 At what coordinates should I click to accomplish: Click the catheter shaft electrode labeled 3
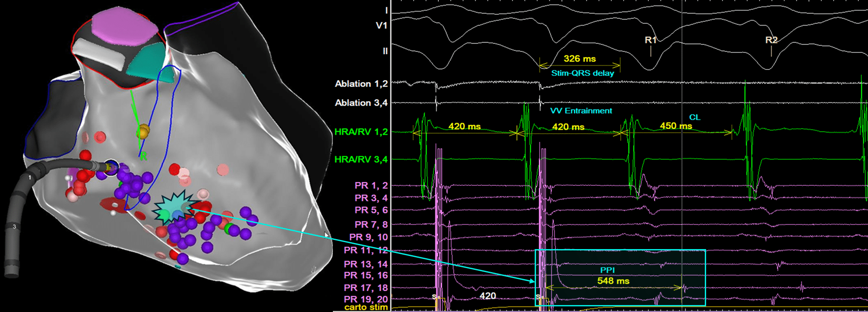click(x=14, y=227)
